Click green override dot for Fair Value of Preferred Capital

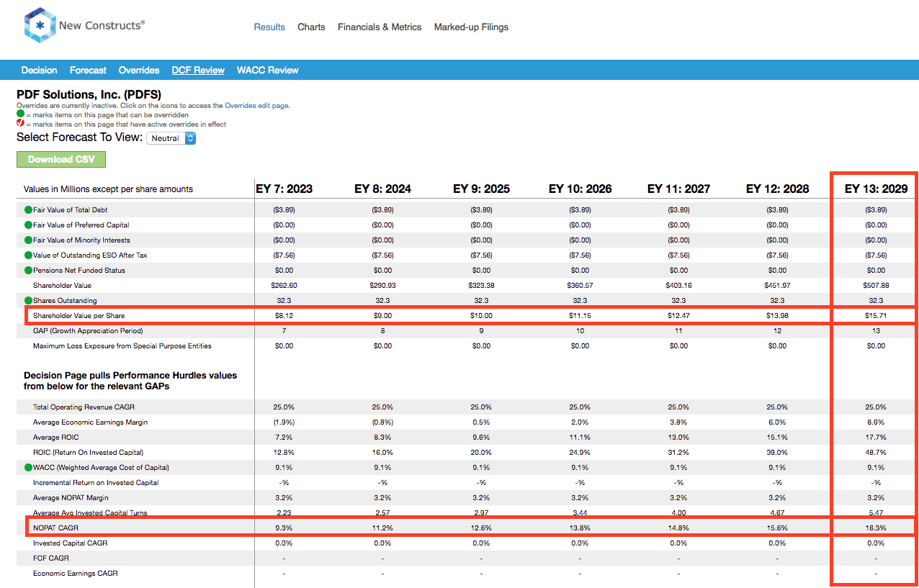(x=28, y=225)
